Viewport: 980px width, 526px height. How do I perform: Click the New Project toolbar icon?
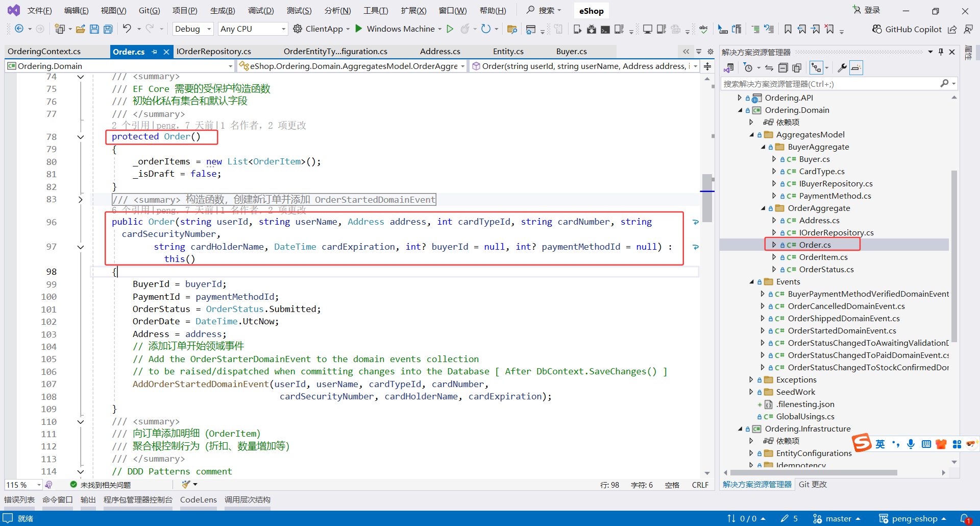pos(60,29)
